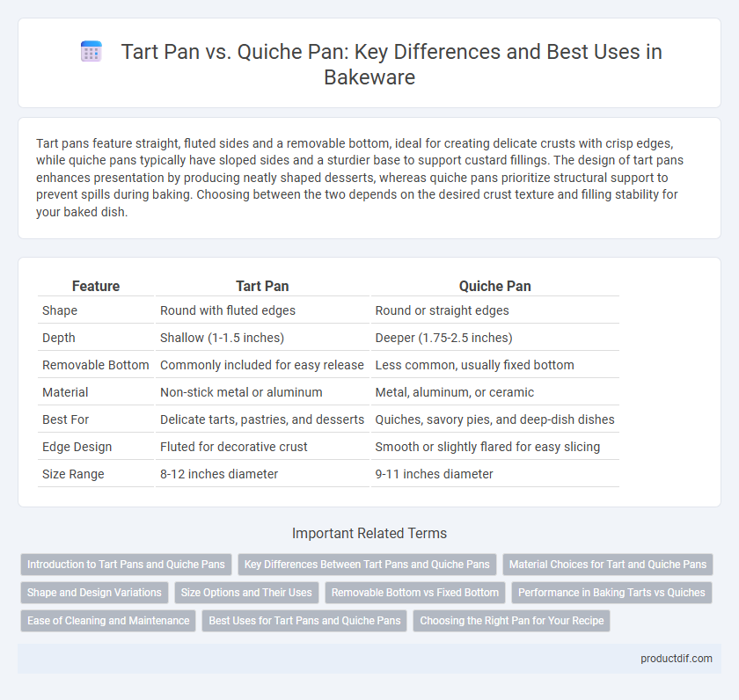
Task: Open Choosing the Right Pan for Your Recipe
Action: 511,621
